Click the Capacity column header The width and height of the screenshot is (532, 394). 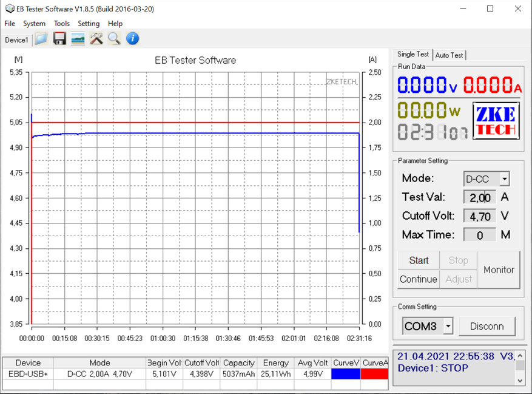click(x=238, y=363)
